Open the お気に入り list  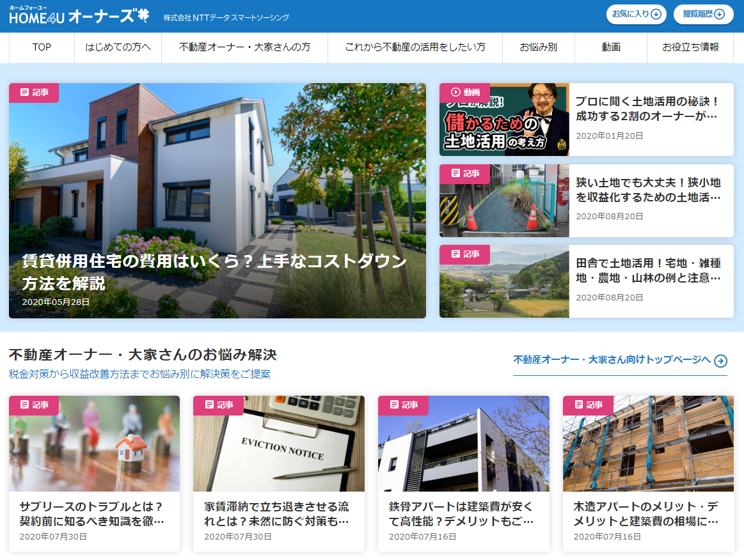(x=635, y=14)
